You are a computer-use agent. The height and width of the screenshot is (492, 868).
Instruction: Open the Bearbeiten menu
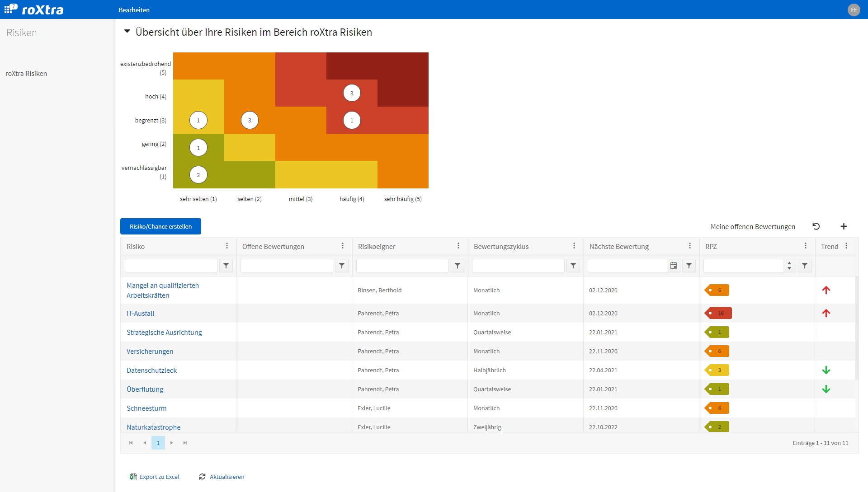134,10
